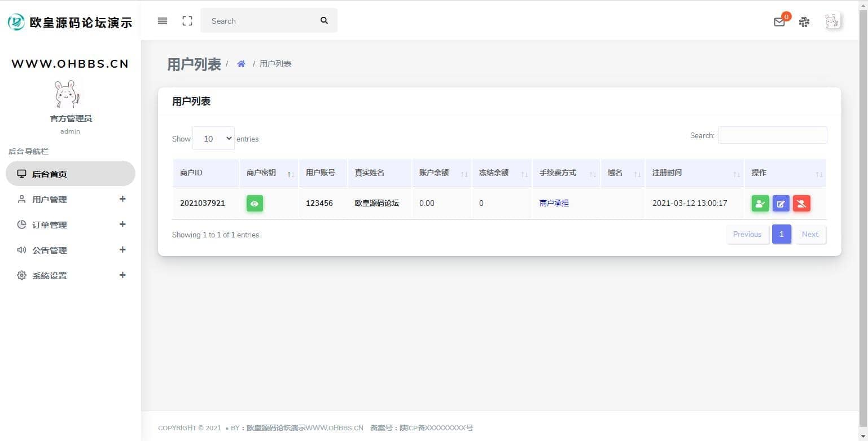Click the Slack-style apps icon
The image size is (868, 441).
click(x=804, y=22)
